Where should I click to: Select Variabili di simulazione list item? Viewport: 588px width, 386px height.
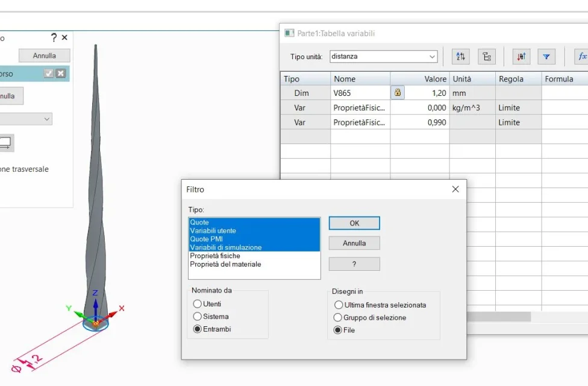point(254,247)
